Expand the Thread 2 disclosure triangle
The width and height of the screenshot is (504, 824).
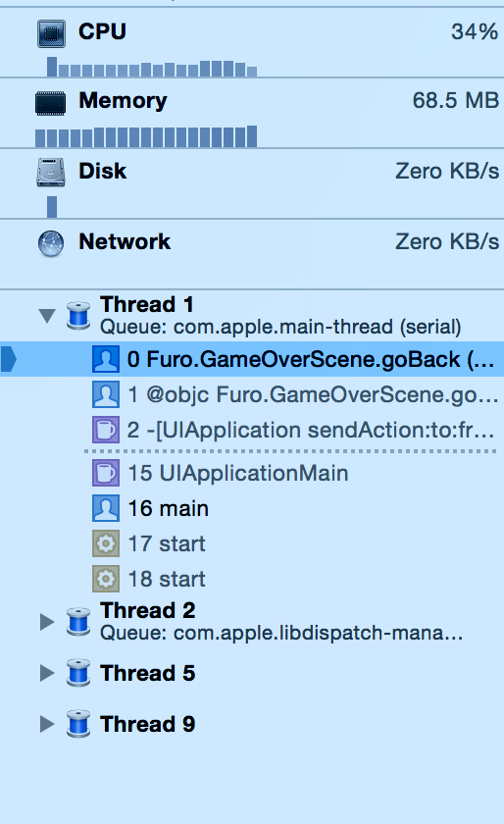[x=47, y=622]
